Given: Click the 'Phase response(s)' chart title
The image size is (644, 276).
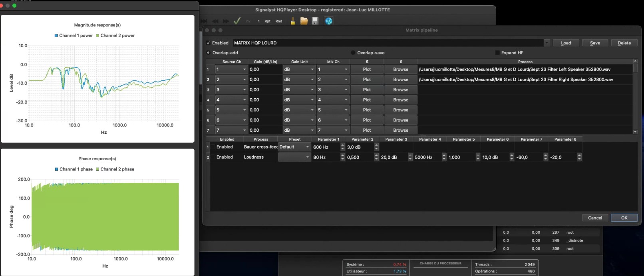Looking at the screenshot, I should tap(97, 159).
